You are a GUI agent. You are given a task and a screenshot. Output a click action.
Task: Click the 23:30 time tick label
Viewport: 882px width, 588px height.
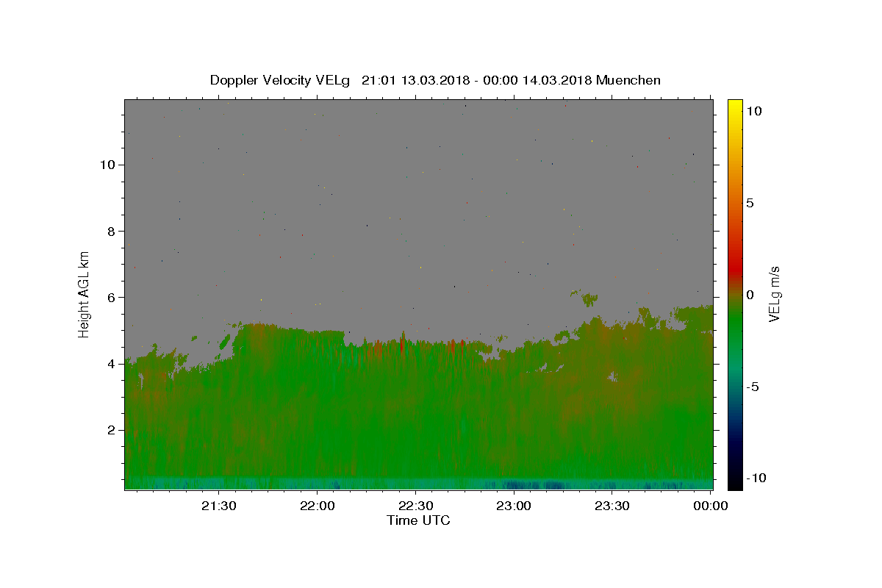click(612, 506)
